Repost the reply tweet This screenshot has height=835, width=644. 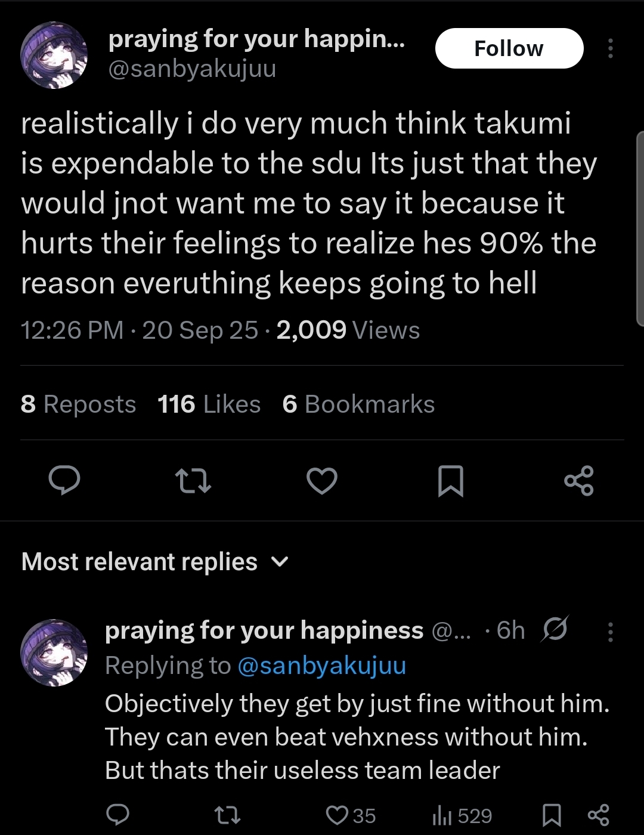(227, 815)
